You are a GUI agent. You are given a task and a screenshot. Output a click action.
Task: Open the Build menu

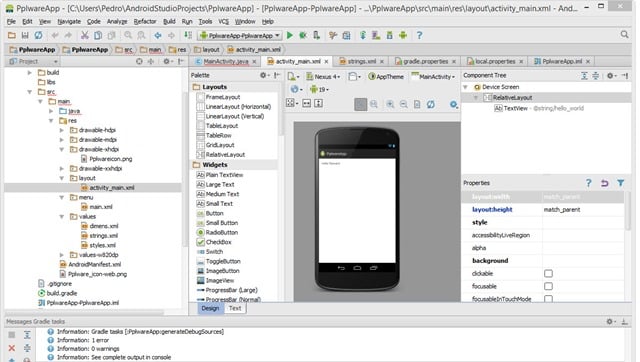169,22
